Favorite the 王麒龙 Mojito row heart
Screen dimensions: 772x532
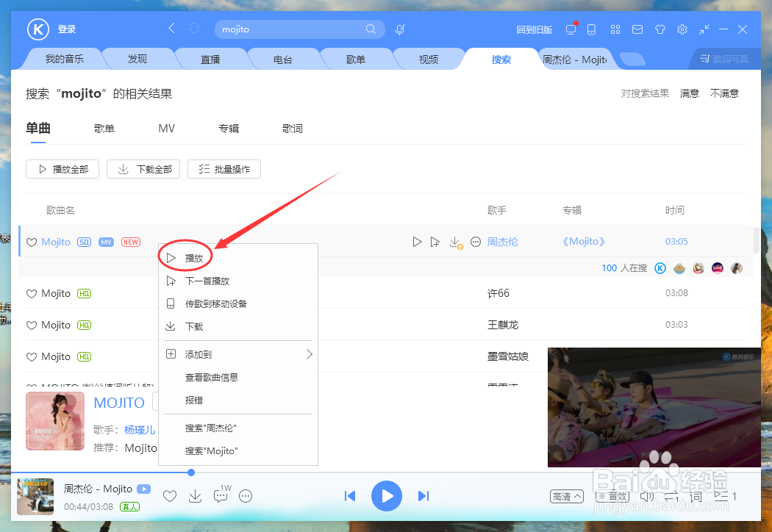tap(32, 326)
